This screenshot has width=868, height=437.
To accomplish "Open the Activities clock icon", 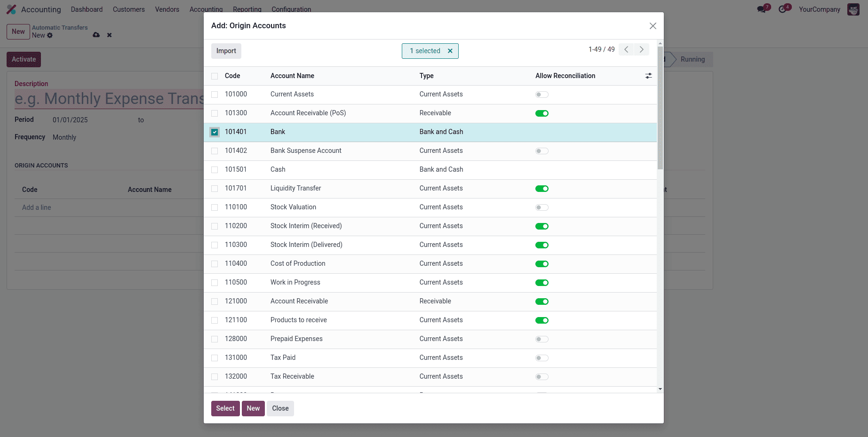I will 783,8.
